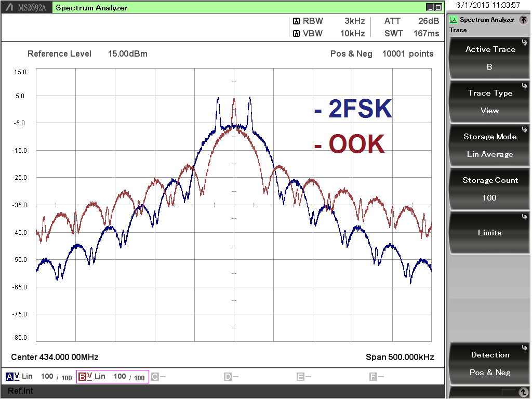Expand the Storage Mode selection

point(489,145)
